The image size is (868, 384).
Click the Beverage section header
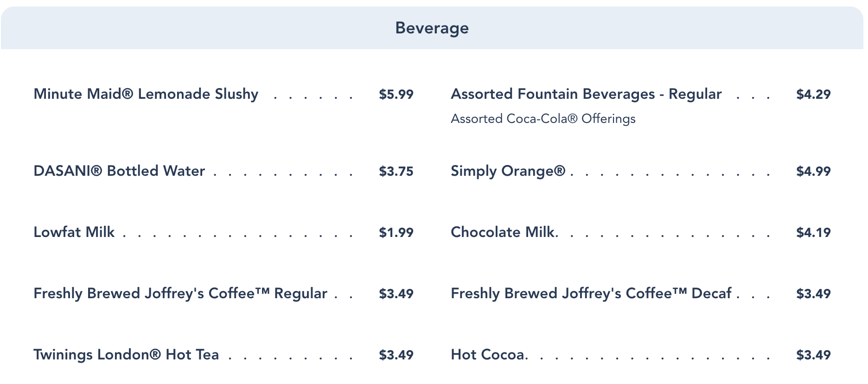coord(432,28)
